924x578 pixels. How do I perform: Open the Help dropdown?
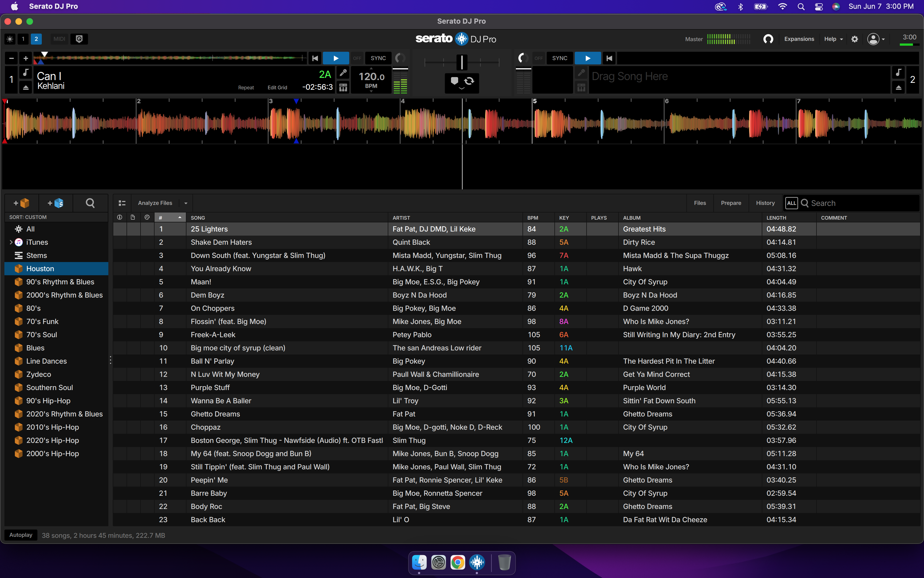pyautogui.click(x=834, y=39)
